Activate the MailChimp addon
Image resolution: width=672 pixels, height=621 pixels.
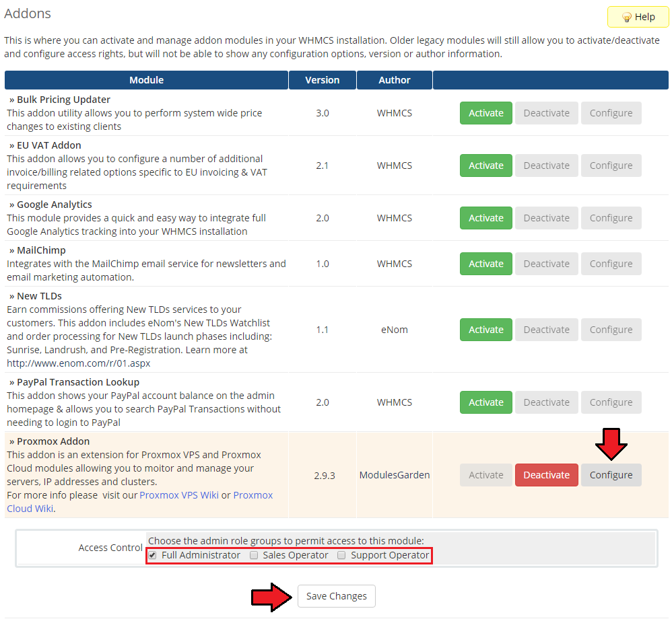point(485,264)
